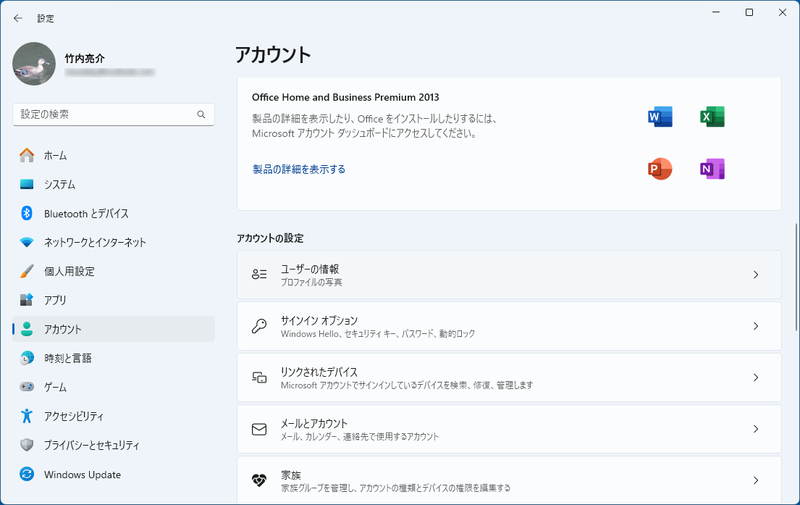Click the アクセシビリティ person icon

[x=27, y=416]
